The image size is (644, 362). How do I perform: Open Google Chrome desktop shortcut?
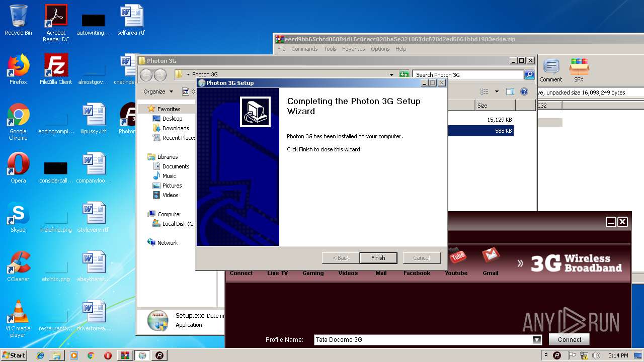coord(18,122)
